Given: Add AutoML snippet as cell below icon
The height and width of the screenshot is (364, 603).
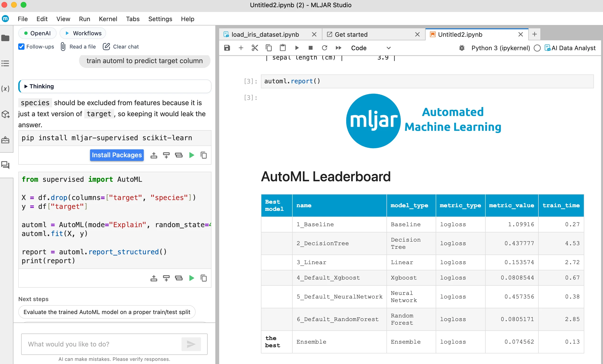Looking at the screenshot, I should 166,278.
